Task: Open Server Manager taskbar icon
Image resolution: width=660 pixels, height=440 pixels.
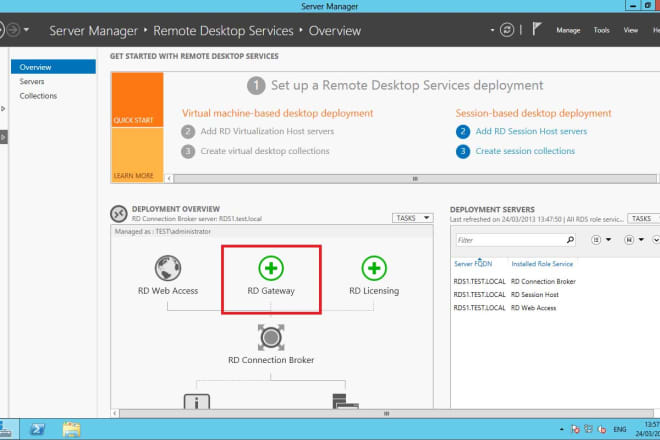Action: 5,429
